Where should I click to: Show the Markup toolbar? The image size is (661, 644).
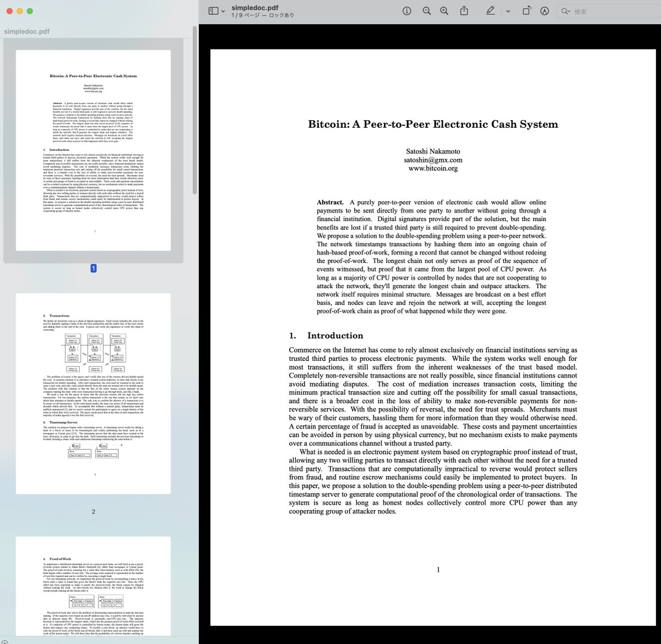545,11
